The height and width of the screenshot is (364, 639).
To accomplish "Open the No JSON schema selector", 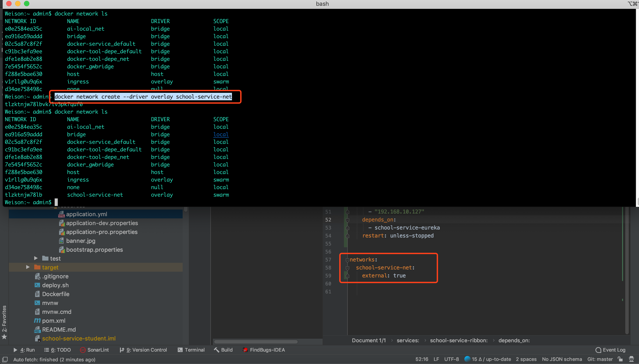I will tap(562, 359).
